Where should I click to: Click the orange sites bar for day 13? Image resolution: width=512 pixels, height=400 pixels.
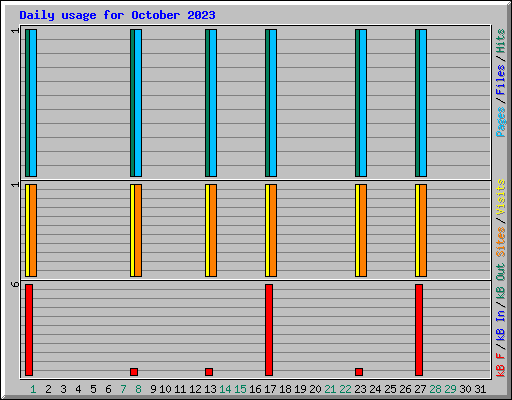click(x=213, y=230)
